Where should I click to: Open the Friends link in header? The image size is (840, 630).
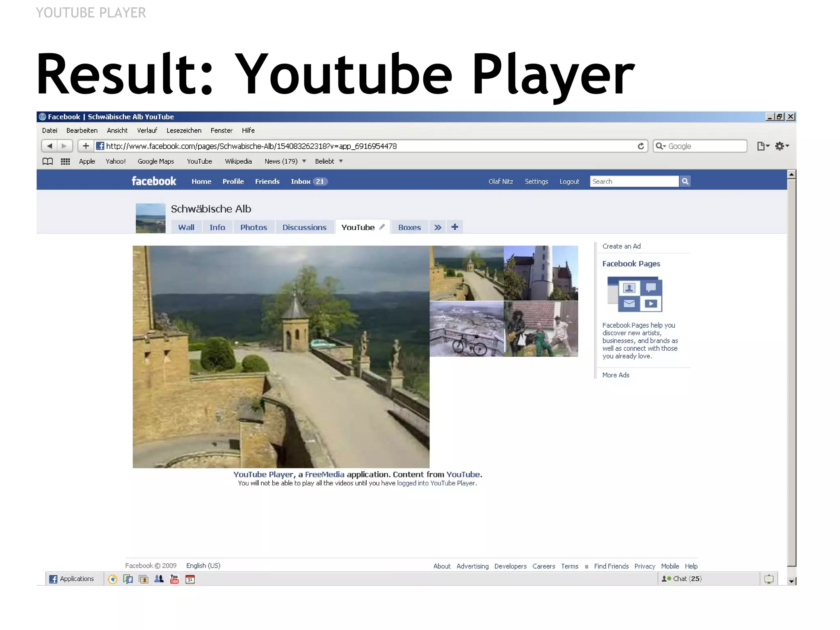tap(267, 181)
